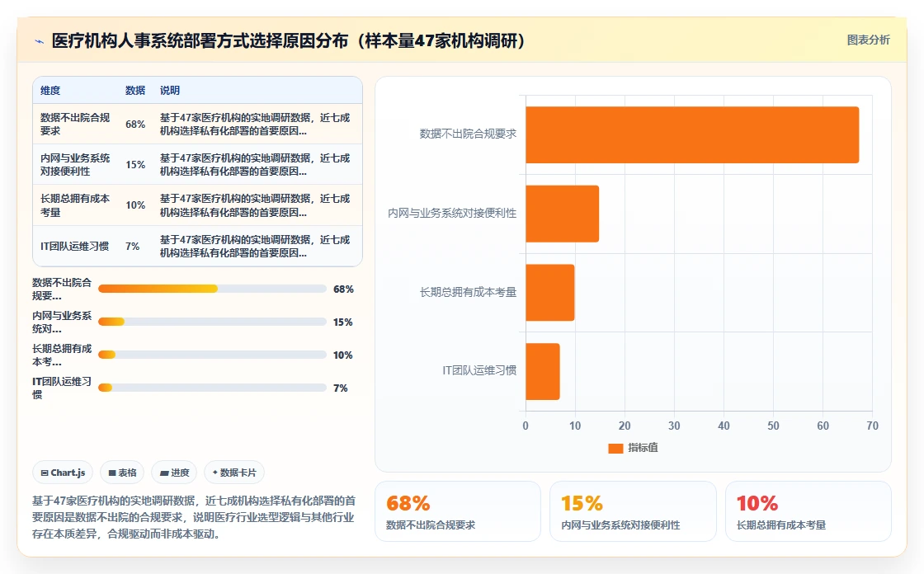The width and height of the screenshot is (924, 574).
Task: Click the 维度 column header
Action: (50, 90)
